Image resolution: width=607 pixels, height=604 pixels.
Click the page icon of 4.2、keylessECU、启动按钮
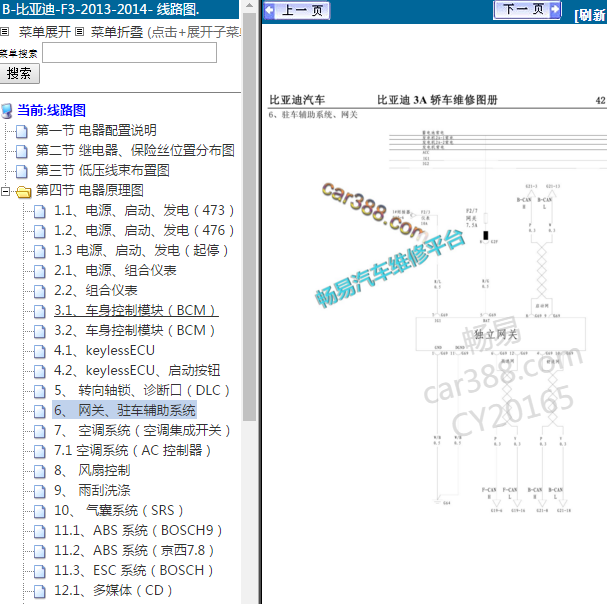click(39, 371)
